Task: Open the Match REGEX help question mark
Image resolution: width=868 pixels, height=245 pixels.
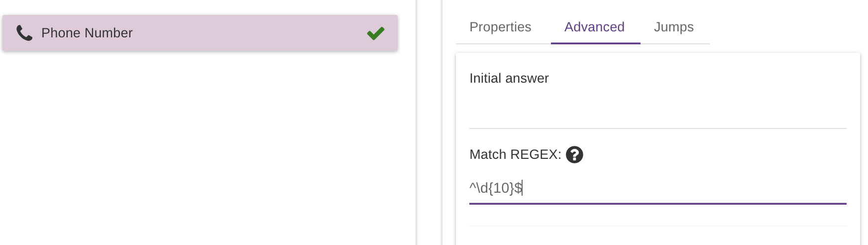Action: (x=574, y=155)
